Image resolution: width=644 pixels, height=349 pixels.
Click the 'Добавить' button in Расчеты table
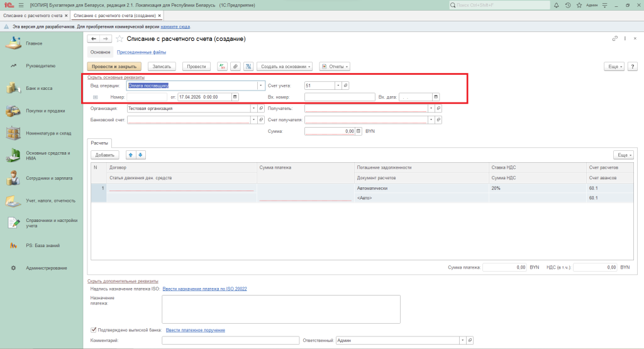(x=105, y=155)
